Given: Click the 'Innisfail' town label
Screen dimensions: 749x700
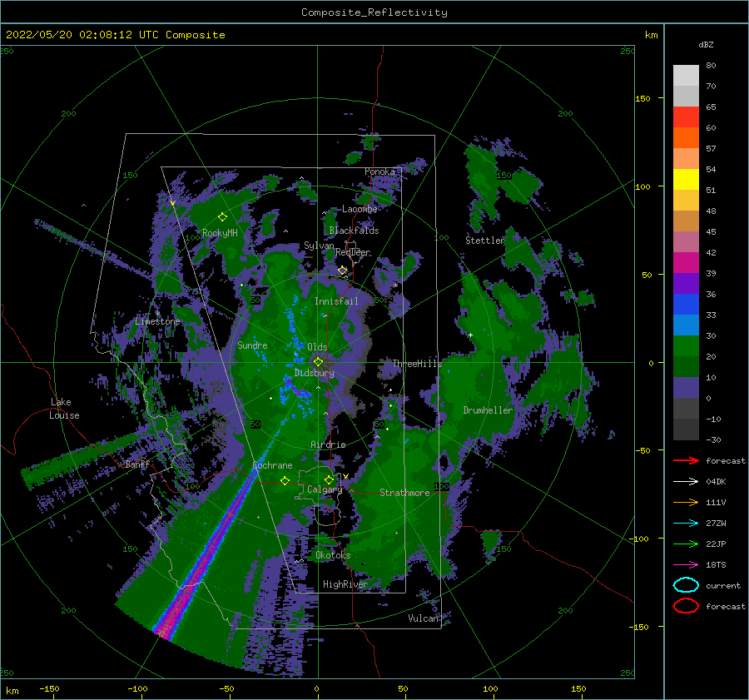Looking at the screenshot, I should 336,301.
